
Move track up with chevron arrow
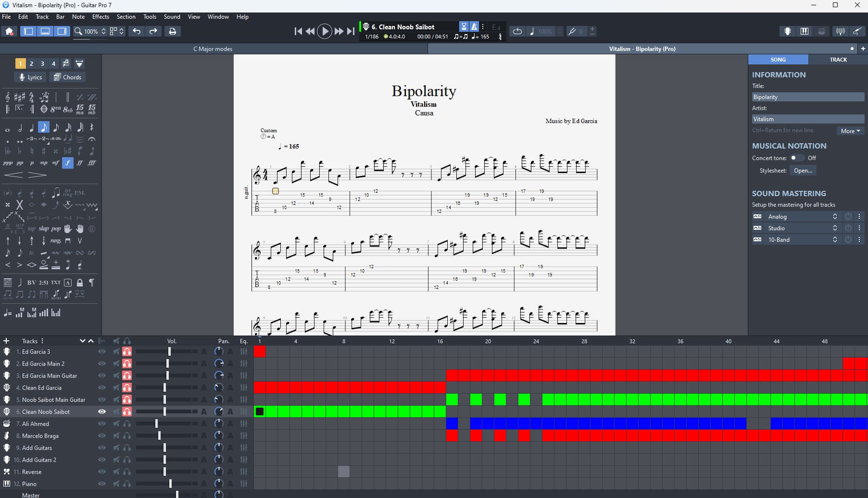pyautogui.click(x=91, y=341)
